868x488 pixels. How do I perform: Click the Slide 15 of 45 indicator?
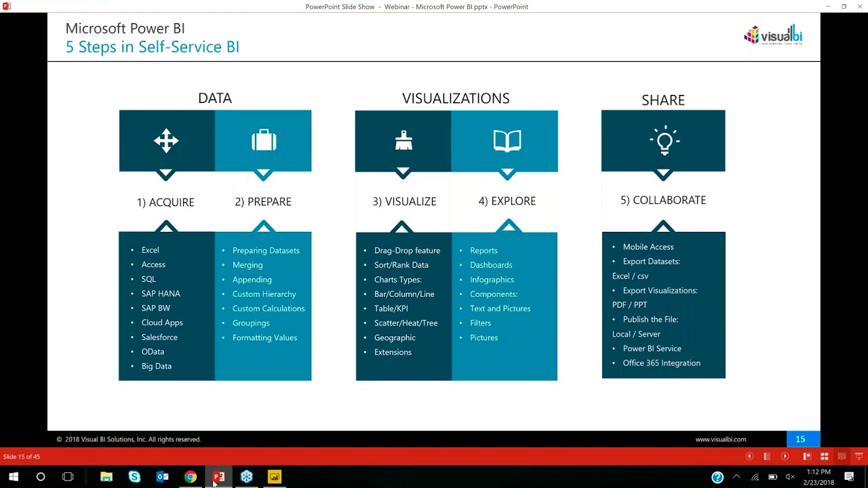(22, 457)
